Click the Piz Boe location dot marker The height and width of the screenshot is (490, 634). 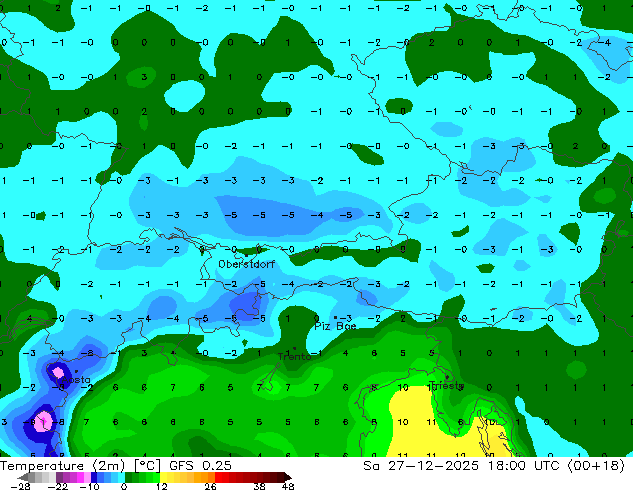pyautogui.click(x=335, y=317)
